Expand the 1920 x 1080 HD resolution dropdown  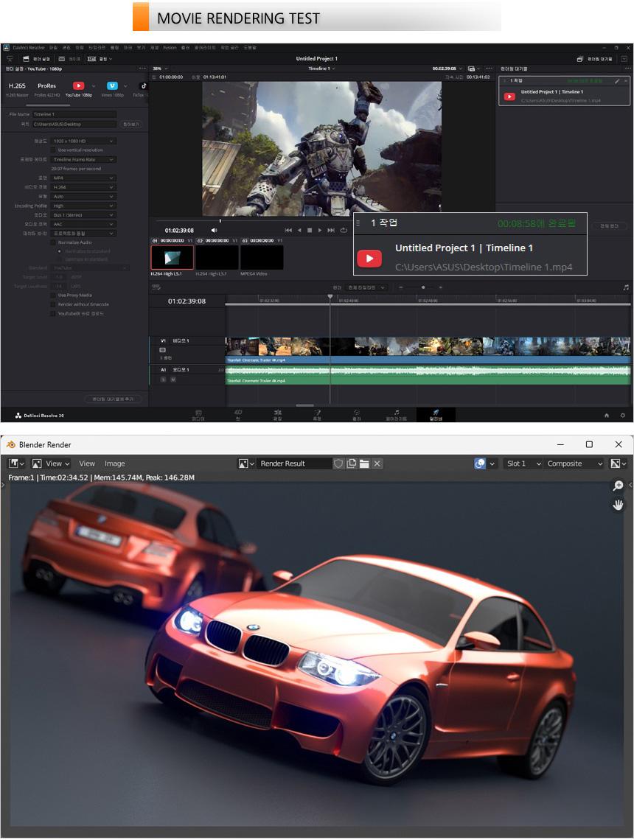(83, 141)
